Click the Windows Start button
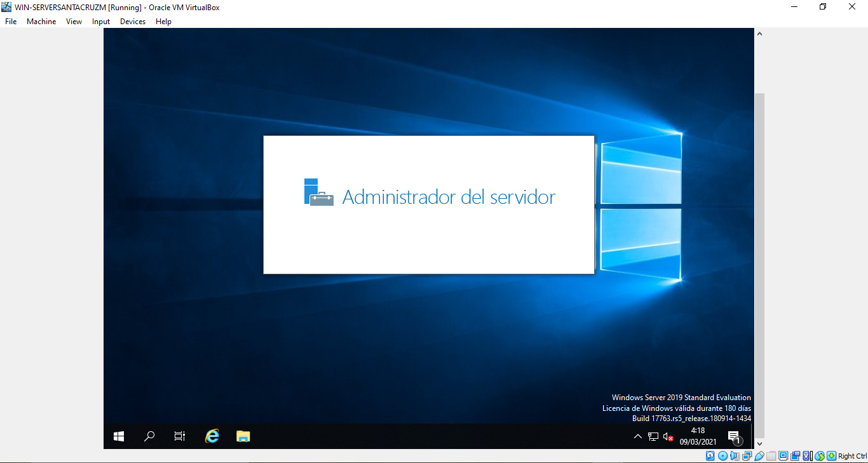Screen dimensions: 868x463 coord(118,436)
